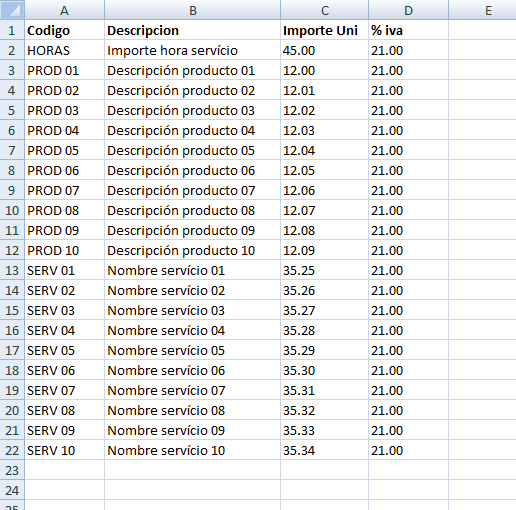Viewport: 516px width, 510px height.
Task: Select the 45.00 amount cell
Action: pos(324,50)
